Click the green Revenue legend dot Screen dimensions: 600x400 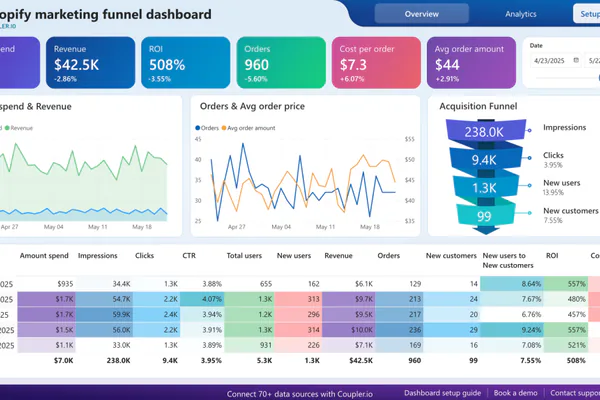click(7, 128)
